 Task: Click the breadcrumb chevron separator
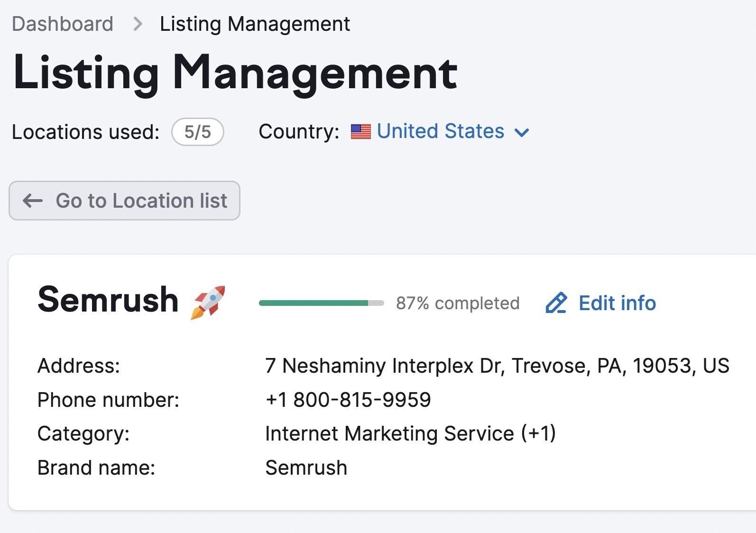coord(138,24)
